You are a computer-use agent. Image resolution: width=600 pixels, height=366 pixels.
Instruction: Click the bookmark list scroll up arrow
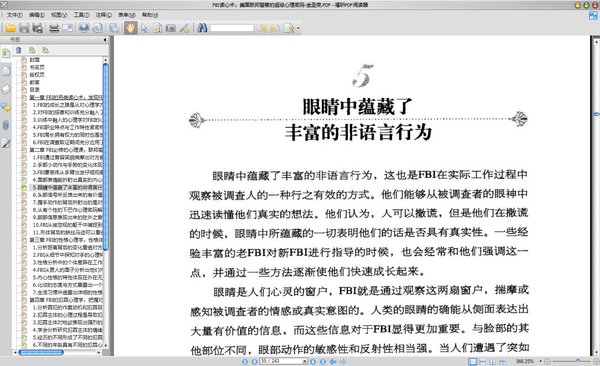tap(106, 60)
